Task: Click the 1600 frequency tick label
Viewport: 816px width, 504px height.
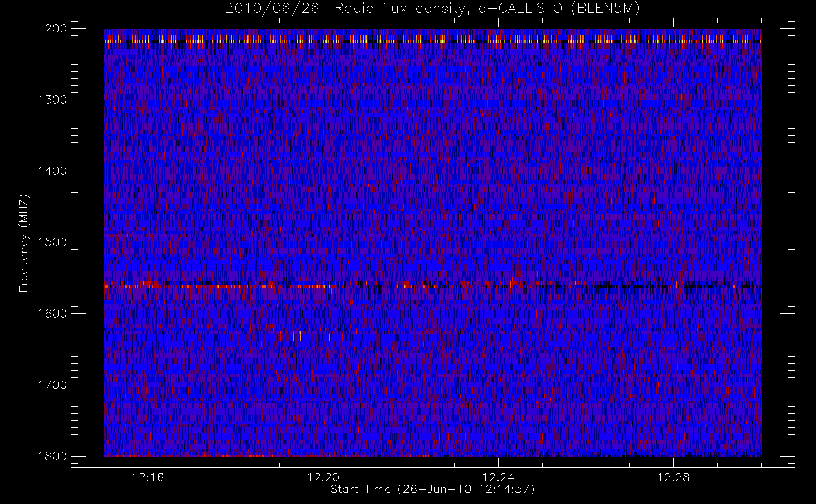Action: tap(52, 313)
